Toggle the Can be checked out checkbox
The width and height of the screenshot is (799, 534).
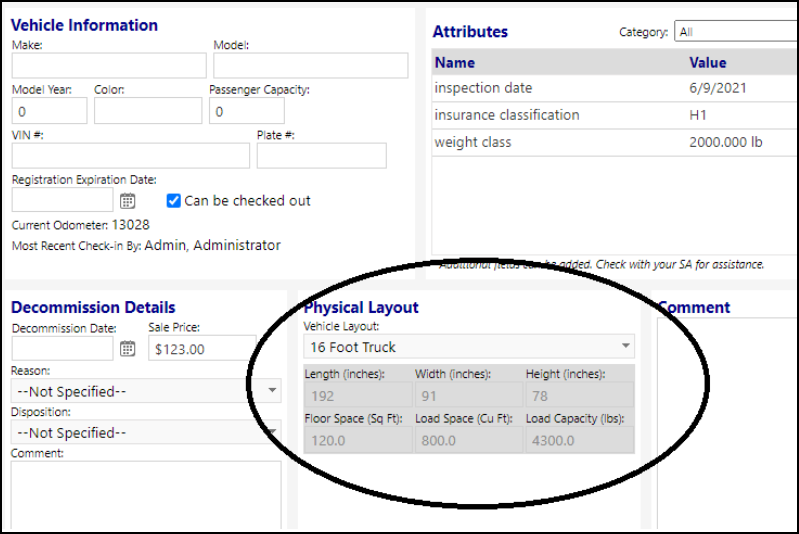coord(173,201)
